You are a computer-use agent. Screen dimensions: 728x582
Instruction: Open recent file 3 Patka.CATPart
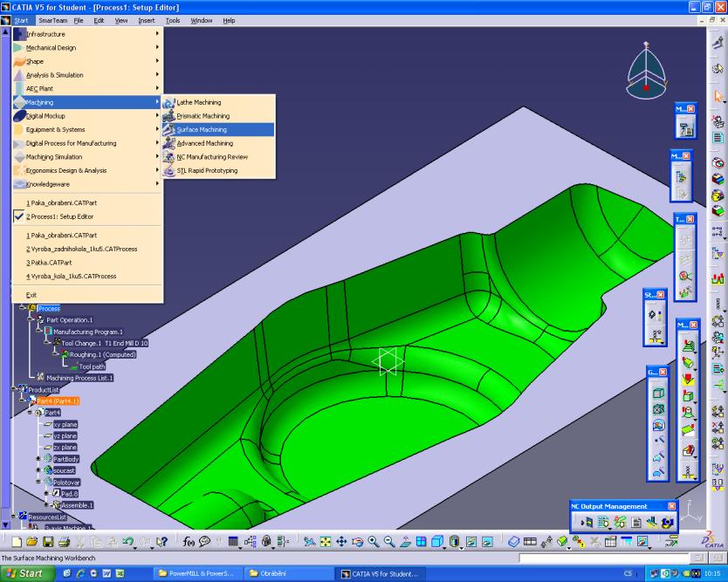(87, 263)
